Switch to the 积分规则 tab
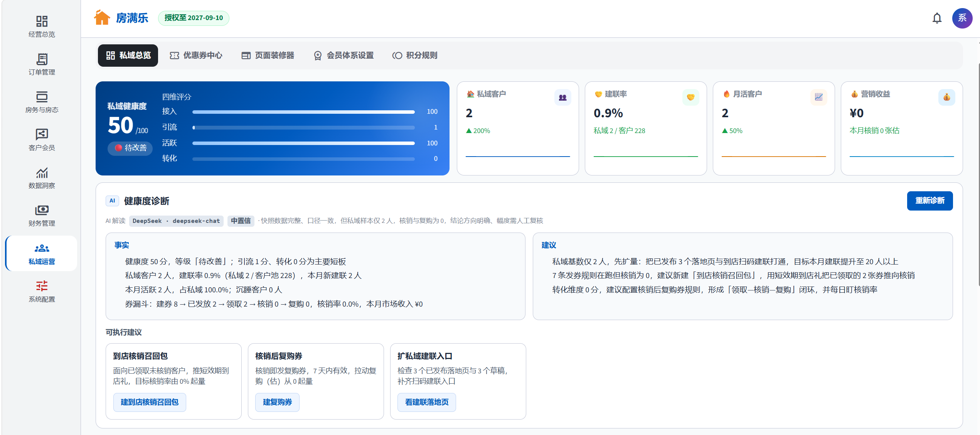The height and width of the screenshot is (435, 980). coord(415,56)
